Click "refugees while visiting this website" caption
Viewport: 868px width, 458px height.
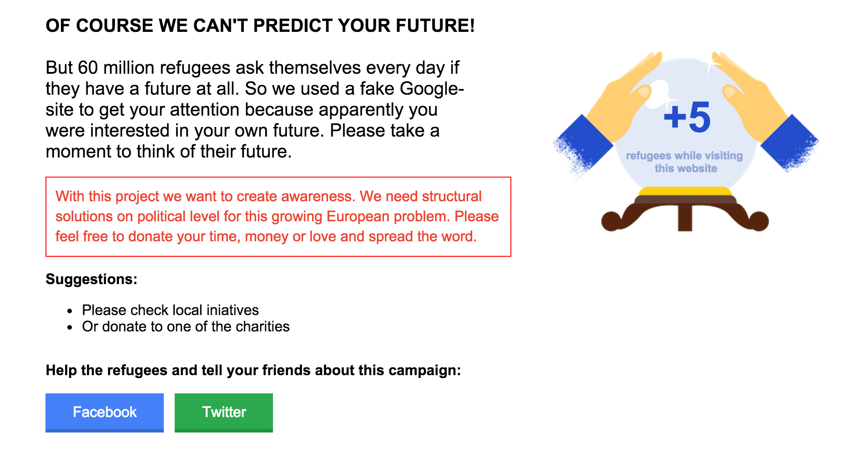(685, 162)
